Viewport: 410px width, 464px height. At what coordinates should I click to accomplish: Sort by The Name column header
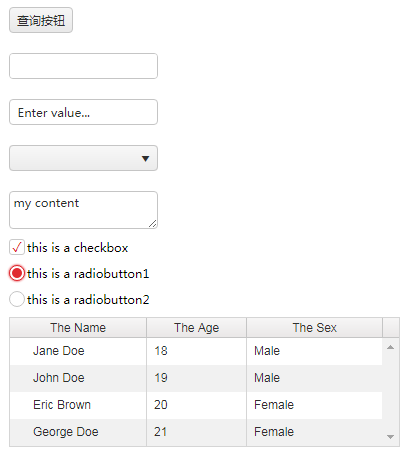78,328
